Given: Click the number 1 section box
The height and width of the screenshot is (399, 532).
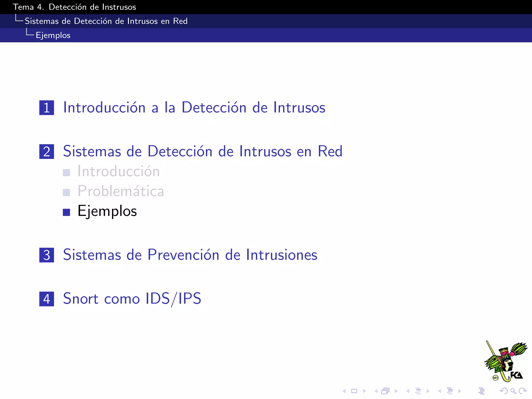Looking at the screenshot, I should 47,108.
